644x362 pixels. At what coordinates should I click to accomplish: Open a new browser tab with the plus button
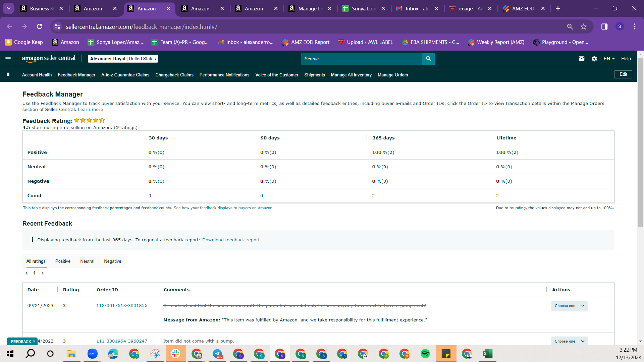[558, 8]
